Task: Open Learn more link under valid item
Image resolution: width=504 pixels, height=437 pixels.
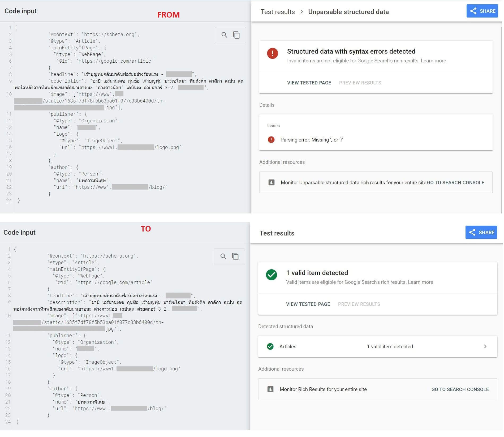Action: 420,282
